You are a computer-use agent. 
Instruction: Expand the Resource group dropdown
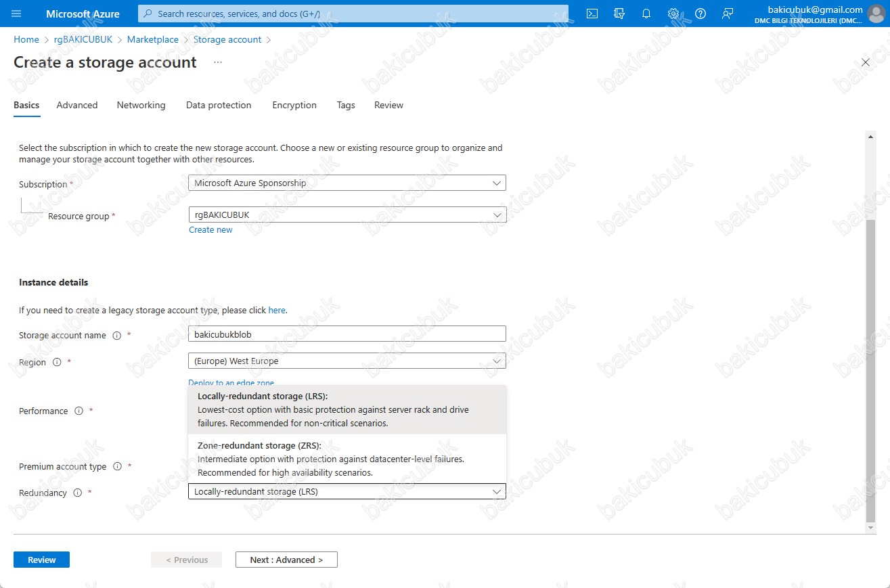click(347, 214)
